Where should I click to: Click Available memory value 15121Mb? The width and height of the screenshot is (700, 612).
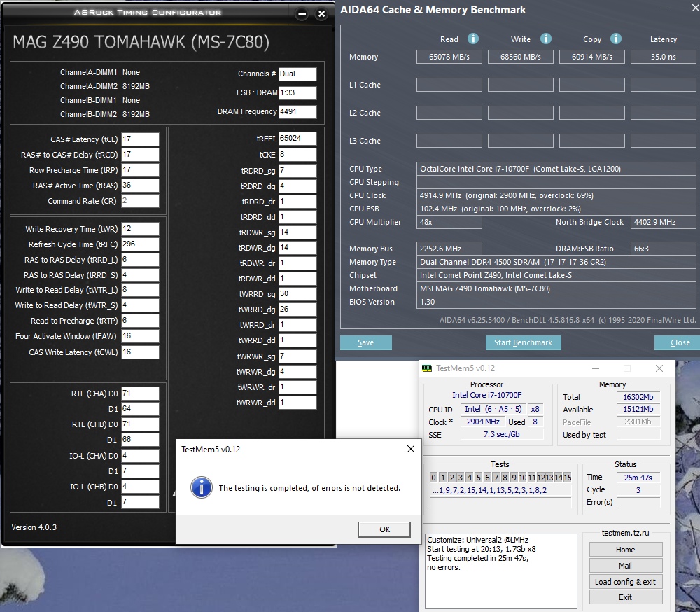638,409
